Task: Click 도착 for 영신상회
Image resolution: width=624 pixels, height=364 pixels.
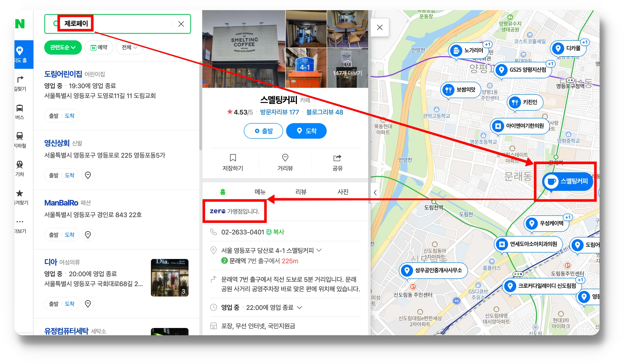Action: pyautogui.click(x=70, y=175)
